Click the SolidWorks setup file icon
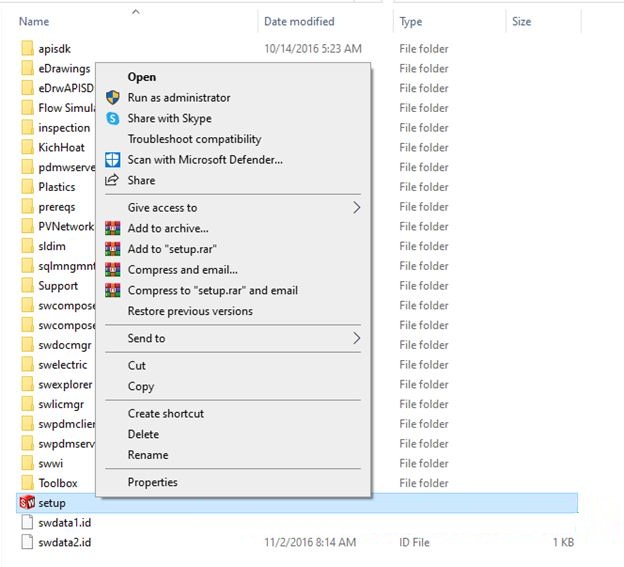This screenshot has height=567, width=624. [x=27, y=503]
